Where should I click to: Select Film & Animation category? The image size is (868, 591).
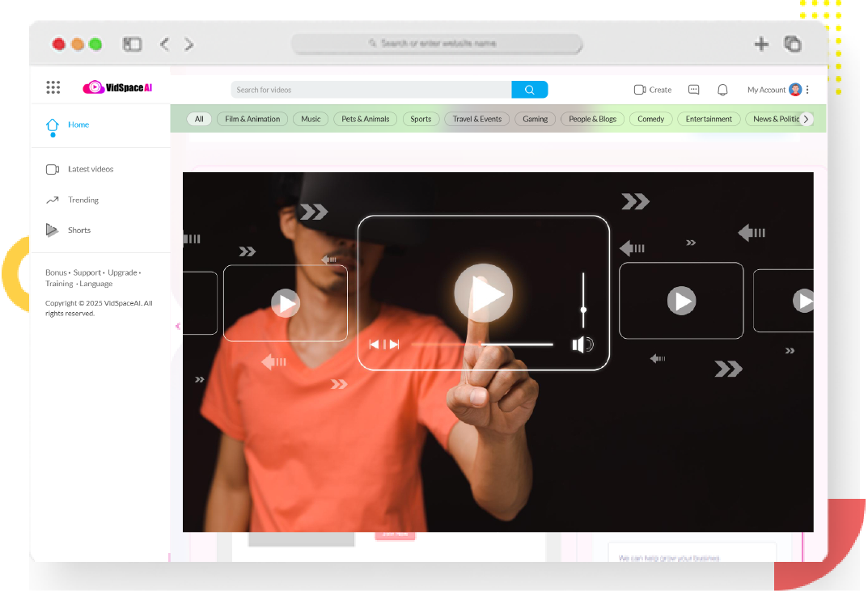coord(252,119)
